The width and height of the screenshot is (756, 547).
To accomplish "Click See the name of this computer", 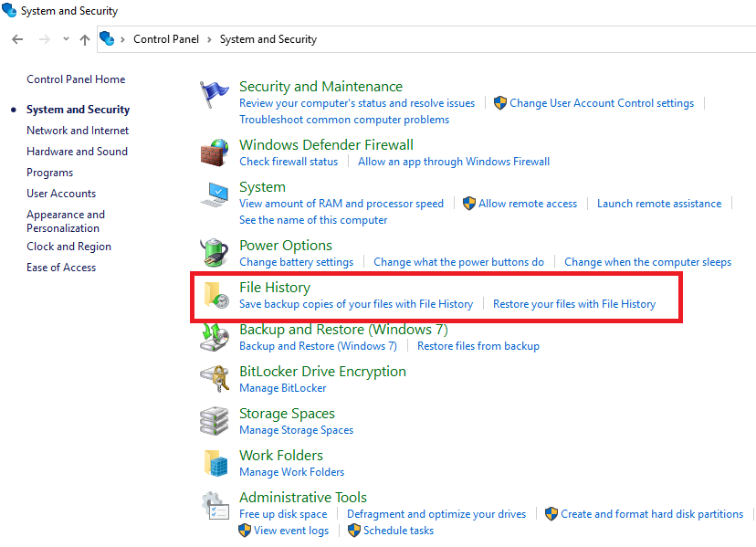I will (313, 220).
